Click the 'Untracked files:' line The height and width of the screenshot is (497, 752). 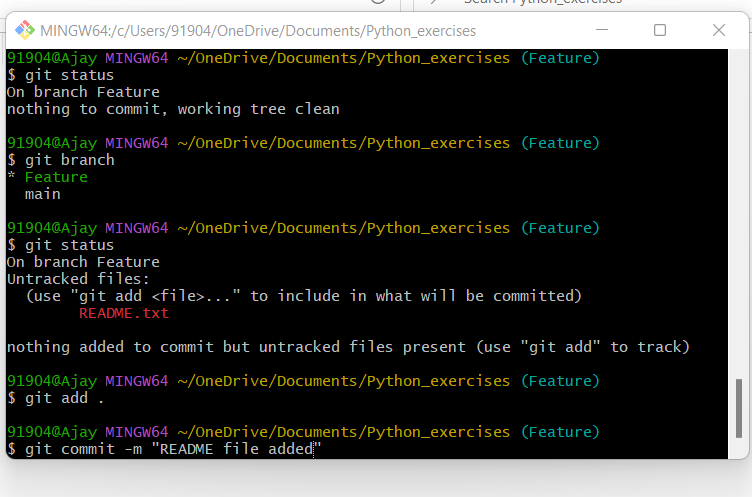pyautogui.click(x=78, y=279)
